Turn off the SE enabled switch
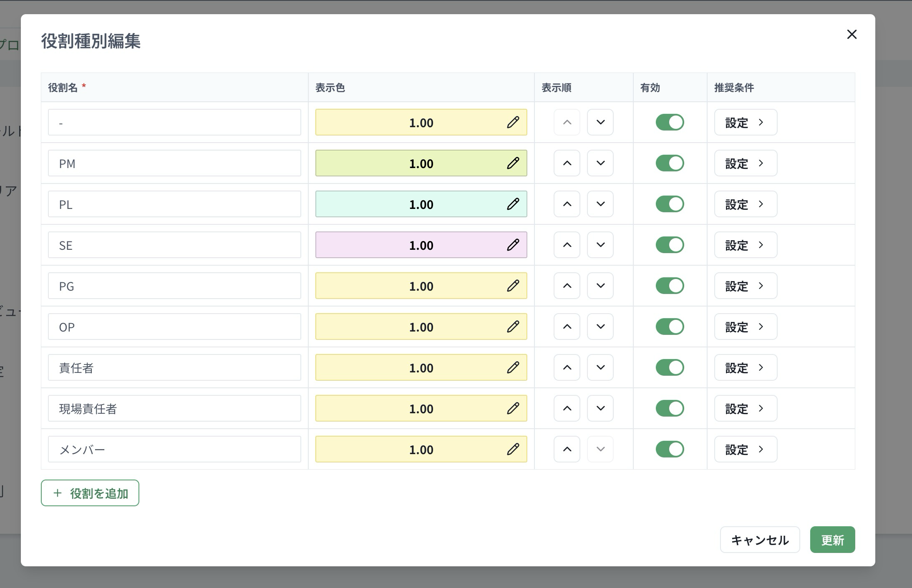Image resolution: width=912 pixels, height=588 pixels. (670, 245)
